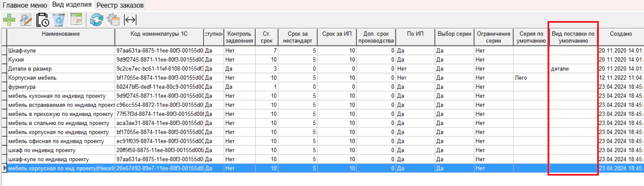Select the Детали в размер row
Screen dimensions: 644x186
click(30, 69)
